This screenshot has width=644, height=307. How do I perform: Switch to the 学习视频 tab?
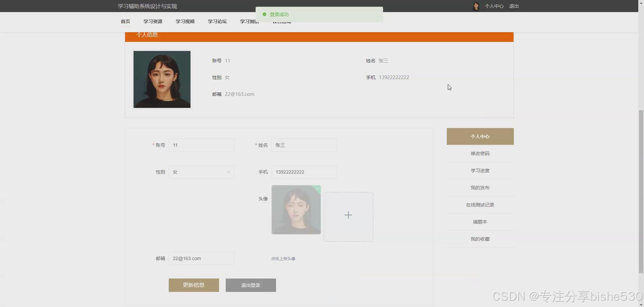click(x=185, y=21)
